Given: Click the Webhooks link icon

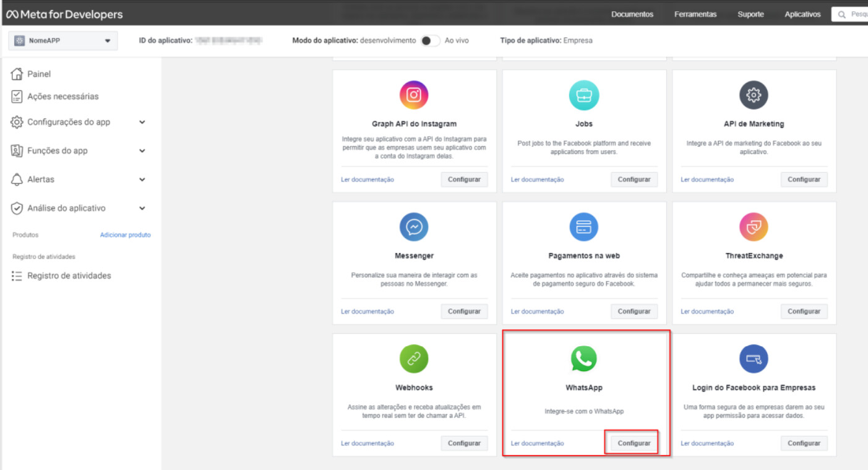Looking at the screenshot, I should pos(414,359).
